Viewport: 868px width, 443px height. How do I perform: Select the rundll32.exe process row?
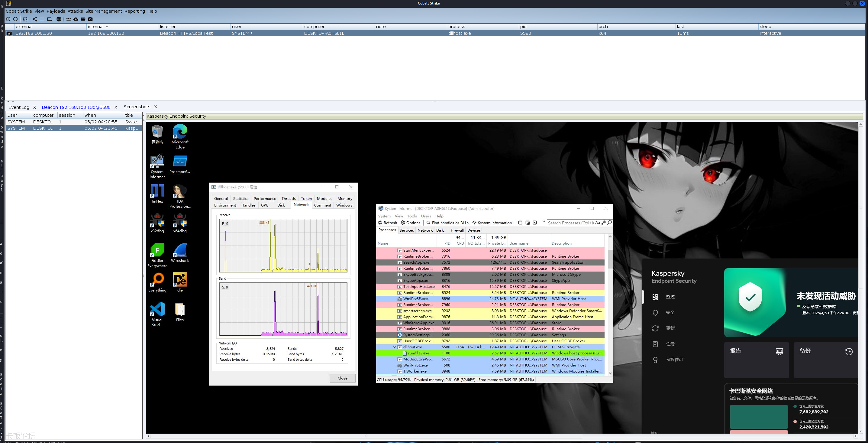point(490,353)
